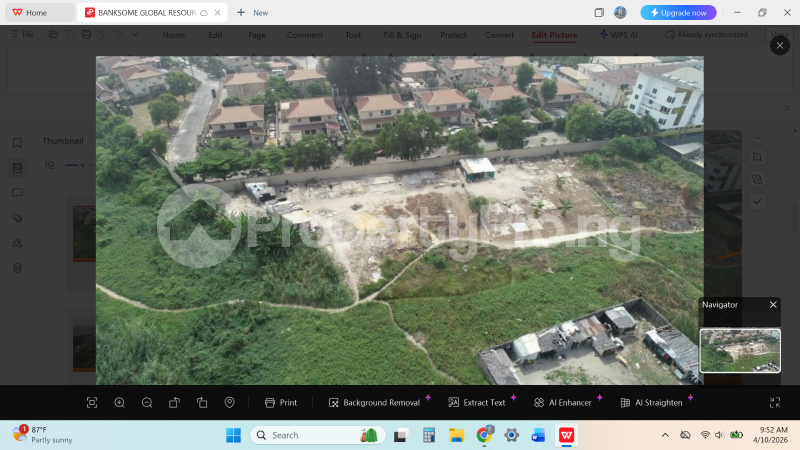Enter full screen via expand icon
Viewport: 800px width, 450px height.
click(774, 403)
